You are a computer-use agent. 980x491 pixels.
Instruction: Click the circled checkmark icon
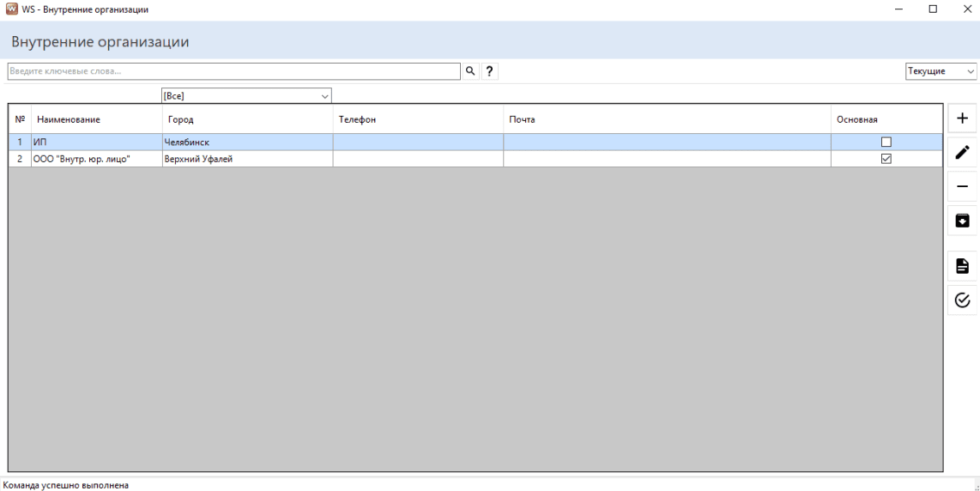962,300
